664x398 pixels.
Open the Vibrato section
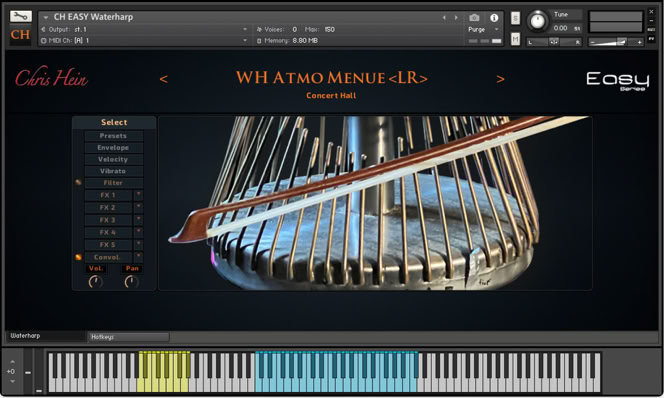[x=113, y=171]
